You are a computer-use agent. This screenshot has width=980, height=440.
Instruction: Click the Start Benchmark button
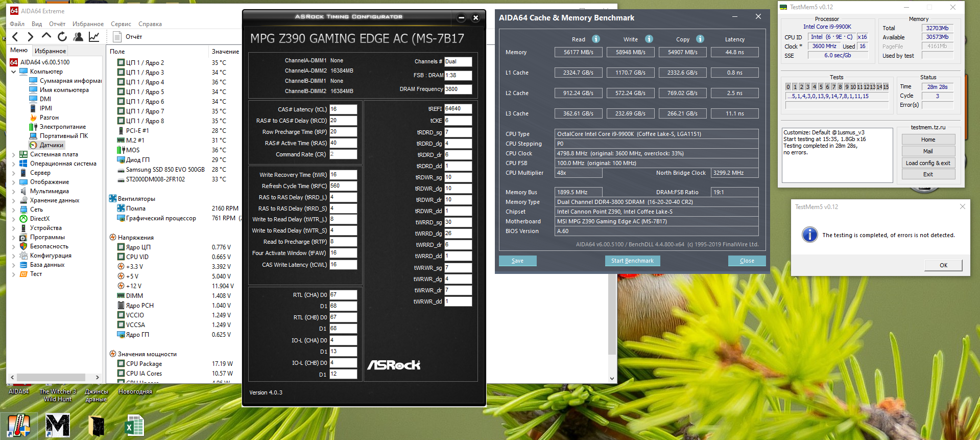(632, 261)
